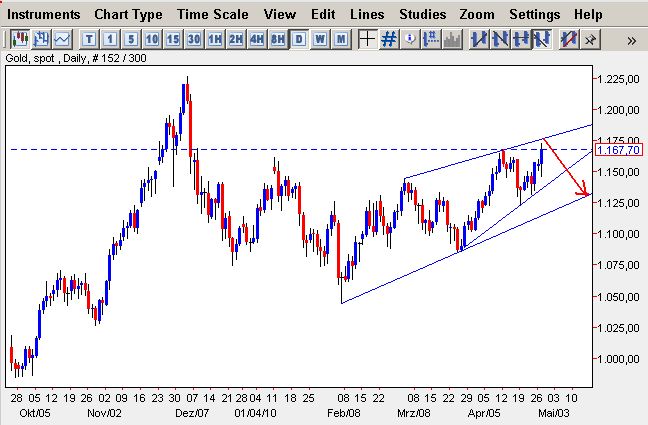The width and height of the screenshot is (648, 425).
Task: Click the data info icon
Action: (x=410, y=40)
